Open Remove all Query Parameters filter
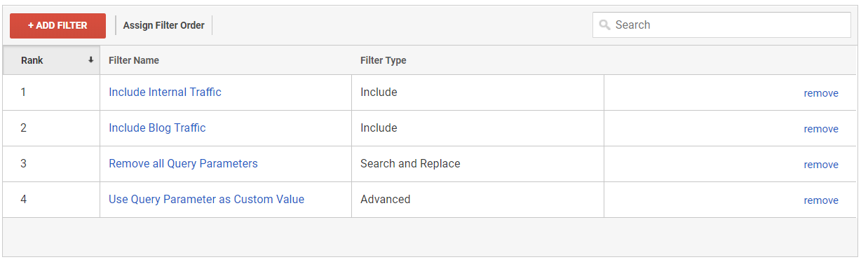 (183, 163)
